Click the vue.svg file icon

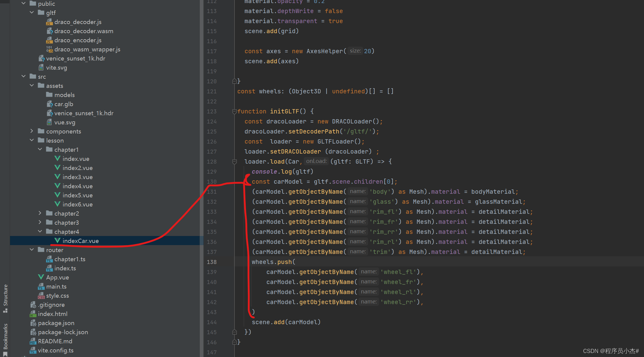49,122
